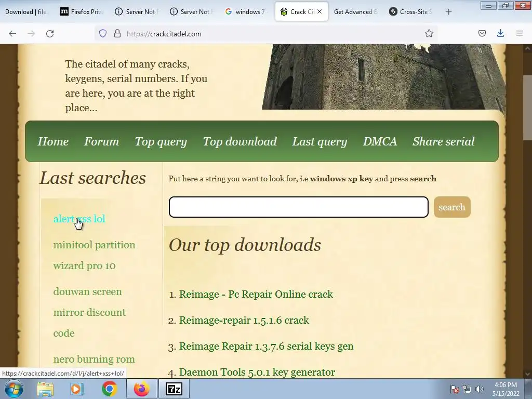Reload the page with the refresh icon
This screenshot has width=532, height=399.
click(50, 34)
